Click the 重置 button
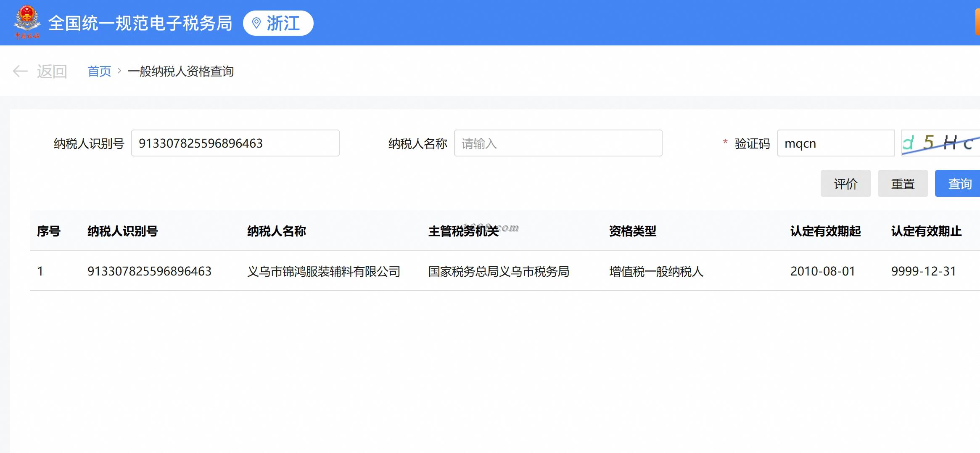The image size is (980, 453). [903, 183]
